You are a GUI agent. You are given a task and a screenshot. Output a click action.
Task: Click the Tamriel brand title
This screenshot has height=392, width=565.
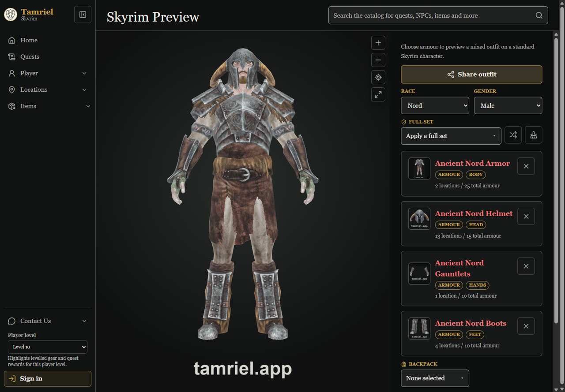(37, 12)
